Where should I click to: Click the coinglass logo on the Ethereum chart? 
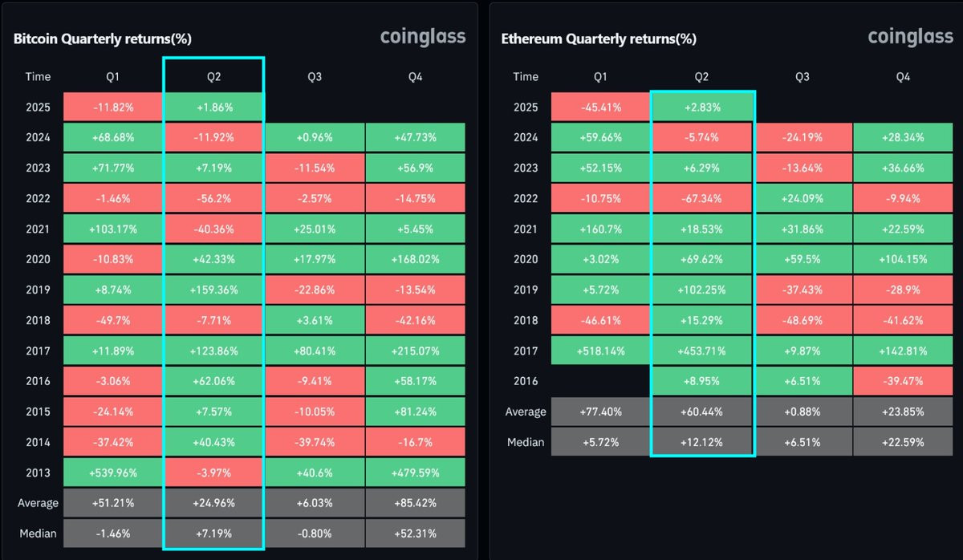pyautogui.click(x=910, y=38)
